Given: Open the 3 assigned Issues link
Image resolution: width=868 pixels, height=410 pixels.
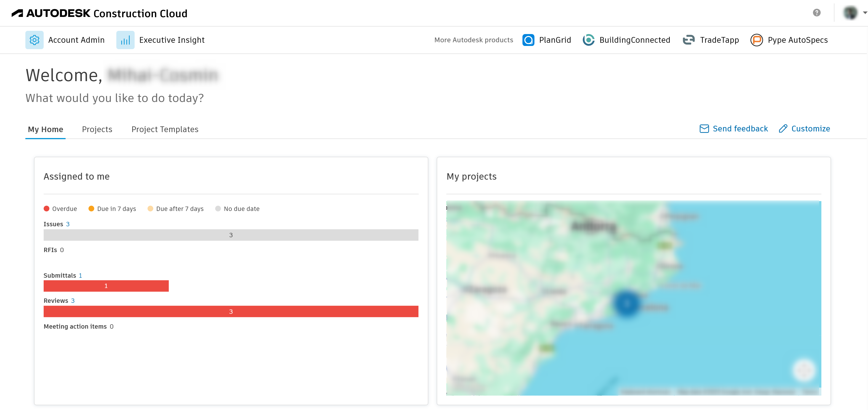Looking at the screenshot, I should [x=68, y=224].
